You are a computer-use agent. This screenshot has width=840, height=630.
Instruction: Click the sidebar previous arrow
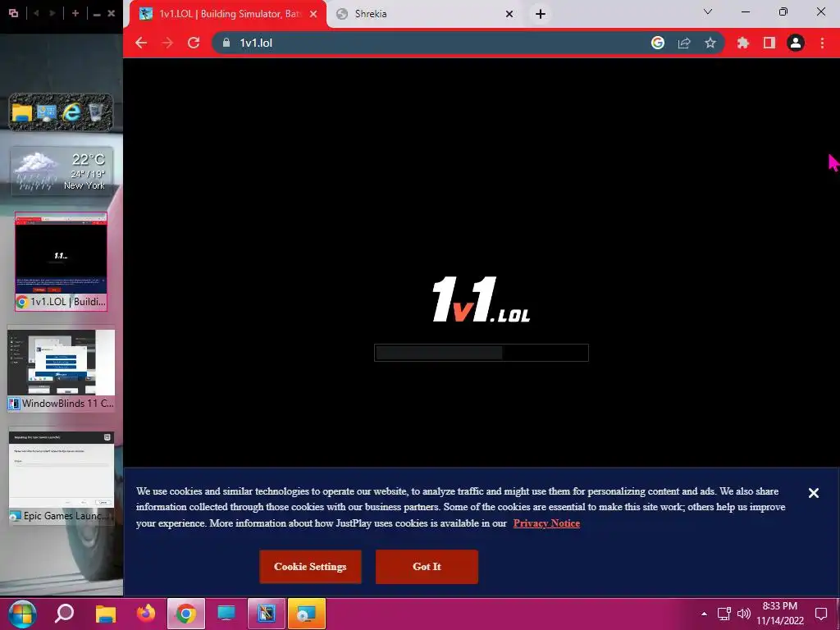point(36,13)
